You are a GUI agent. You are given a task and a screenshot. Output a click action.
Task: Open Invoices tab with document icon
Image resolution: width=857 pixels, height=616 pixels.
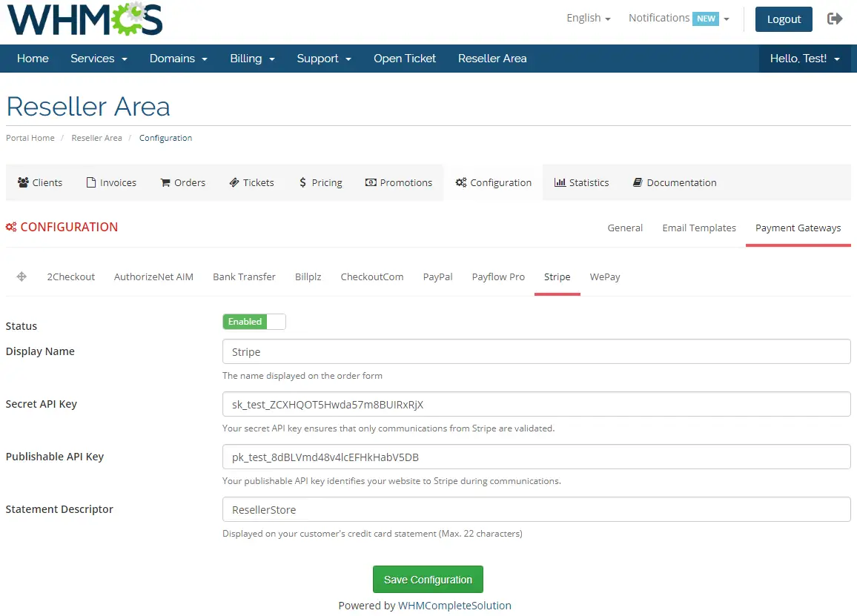111,182
